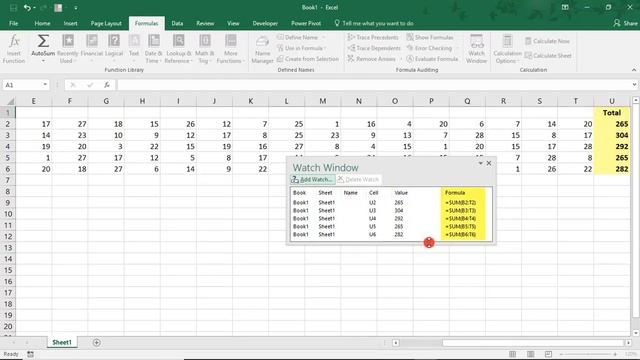The width and height of the screenshot is (640, 360).
Task: Click the AutoSum sigma icon
Action: point(43,41)
